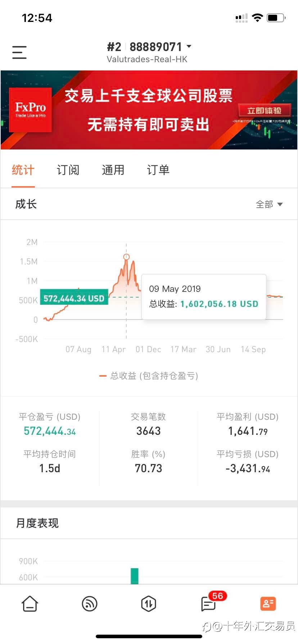Select the 统计 tab
The height and width of the screenshot is (644, 298).
point(23,170)
